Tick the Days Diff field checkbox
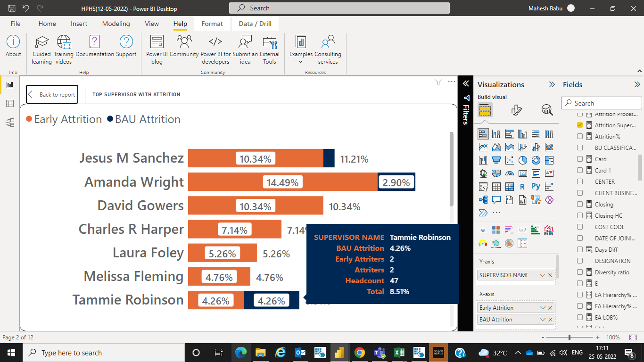 pos(580,250)
